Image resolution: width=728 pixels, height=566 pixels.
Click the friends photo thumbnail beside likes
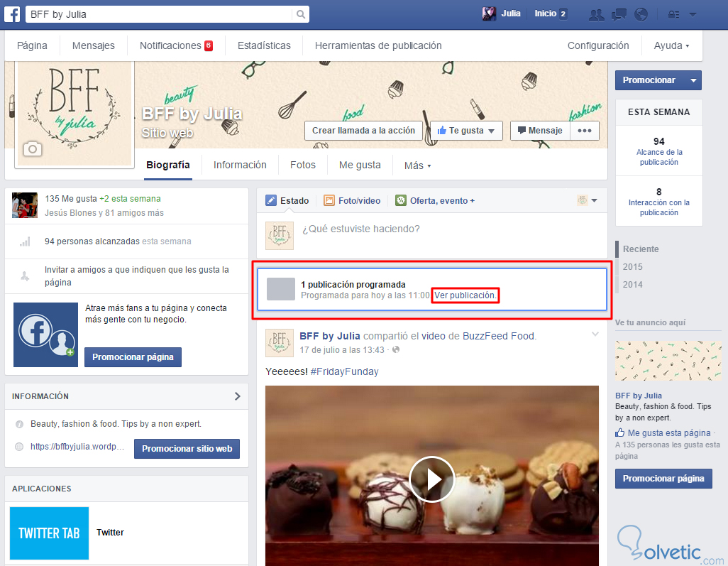[25, 205]
